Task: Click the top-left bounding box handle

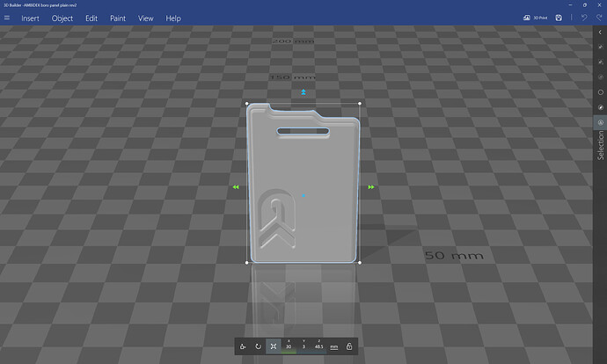Action: pyautogui.click(x=247, y=104)
